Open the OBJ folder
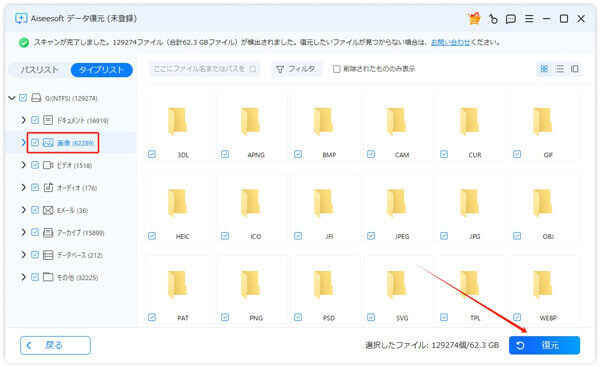The width and height of the screenshot is (600, 367). pos(543,203)
